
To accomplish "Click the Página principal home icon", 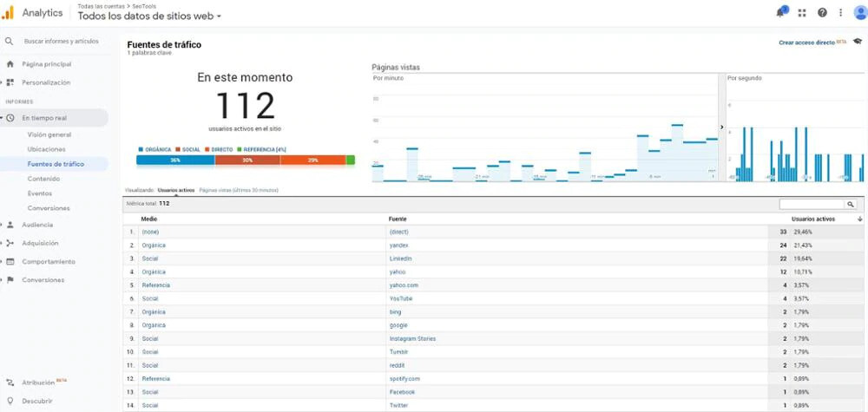I will coord(10,64).
